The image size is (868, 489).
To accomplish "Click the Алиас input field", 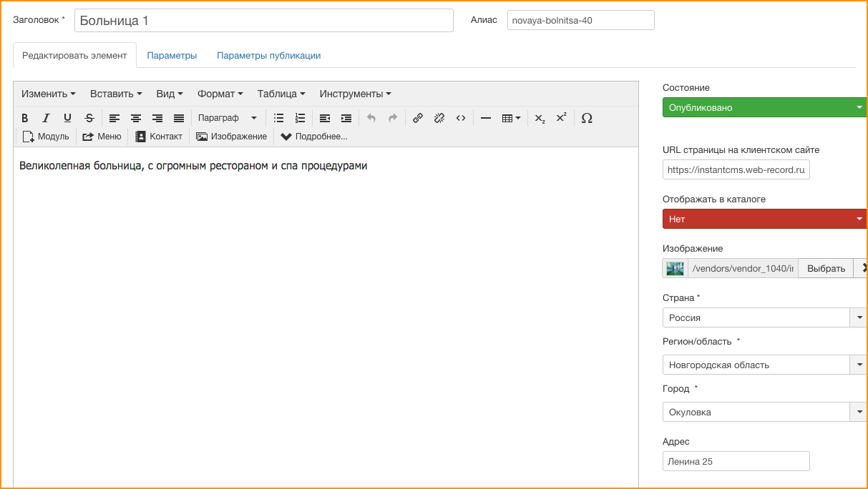I will click(581, 20).
